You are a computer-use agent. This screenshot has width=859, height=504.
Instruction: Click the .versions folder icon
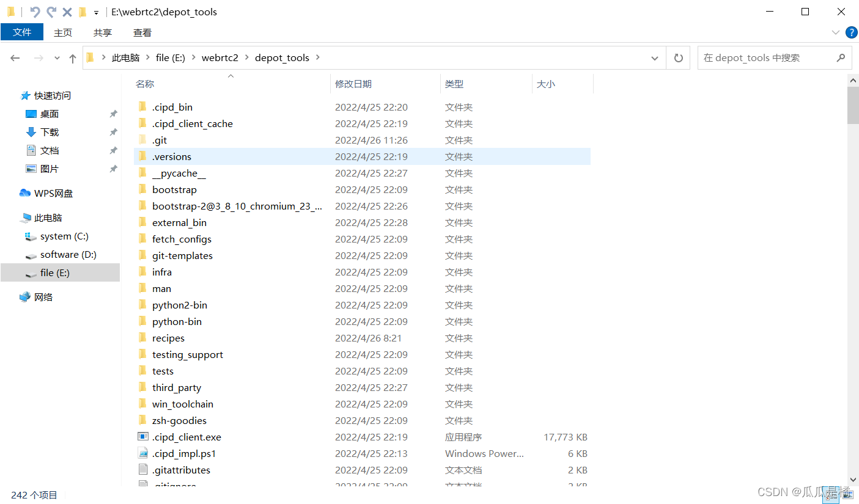142,156
